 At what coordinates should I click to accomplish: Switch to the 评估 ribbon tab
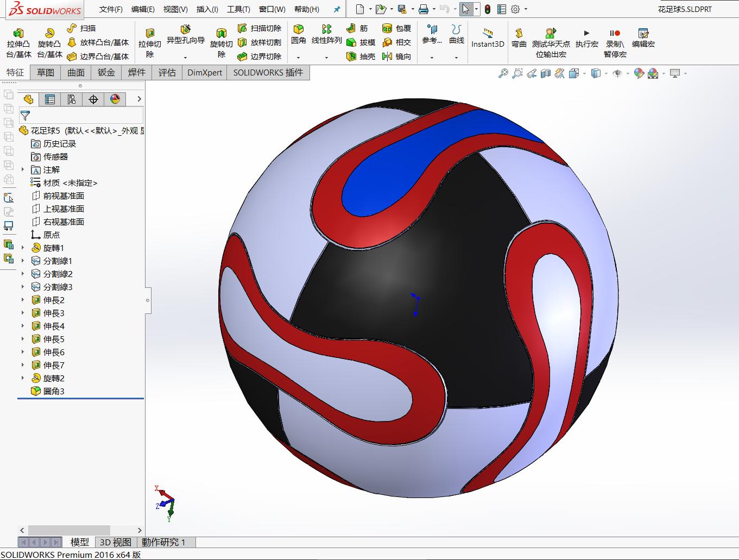click(x=167, y=72)
